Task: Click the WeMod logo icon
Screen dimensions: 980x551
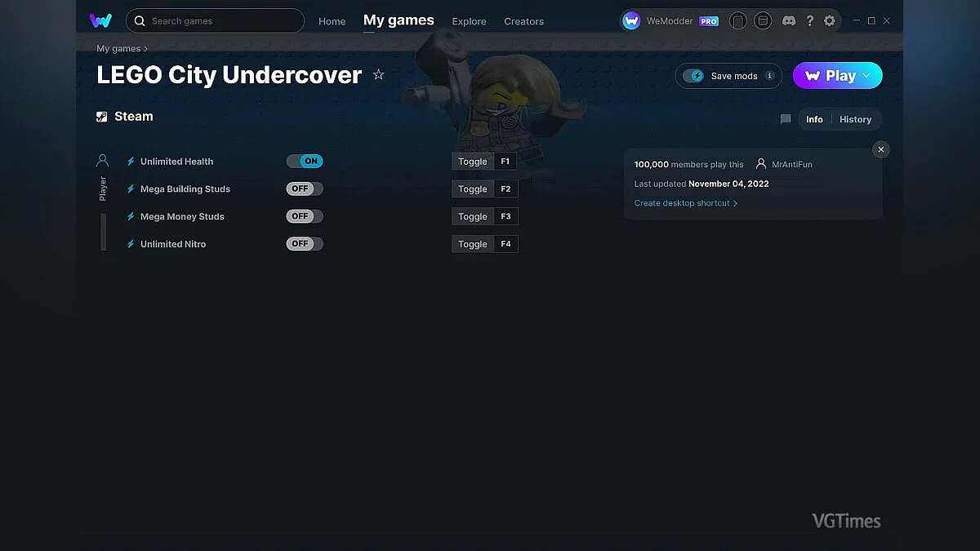Action: coord(100,20)
